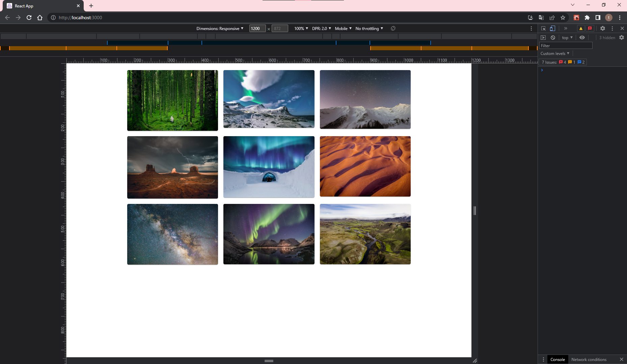Show the console sidebar panel

(543, 37)
